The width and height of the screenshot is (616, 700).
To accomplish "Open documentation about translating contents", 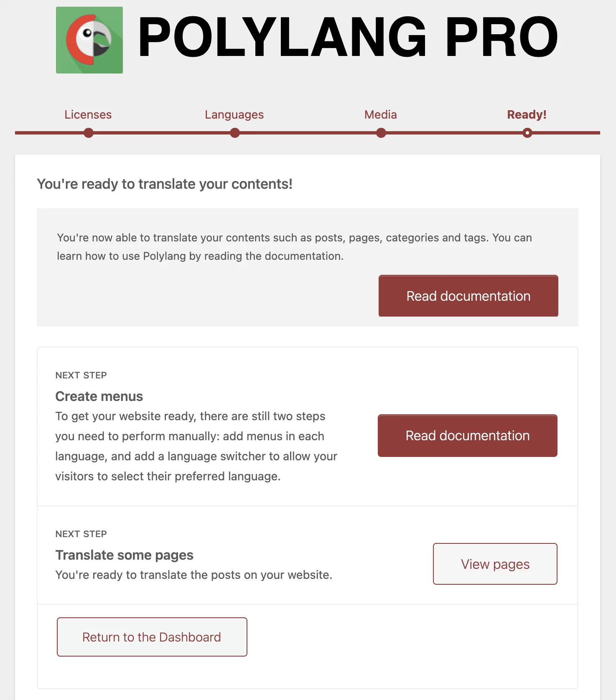I will [x=468, y=296].
